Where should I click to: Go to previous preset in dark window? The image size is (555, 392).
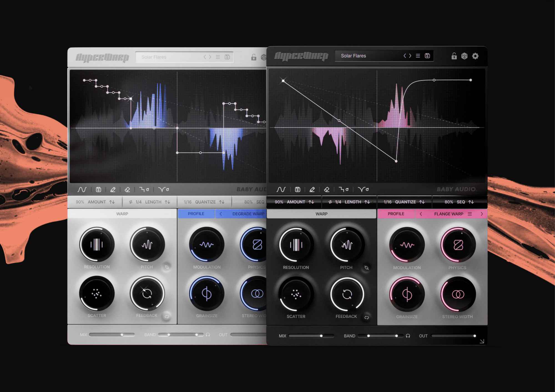click(x=405, y=56)
